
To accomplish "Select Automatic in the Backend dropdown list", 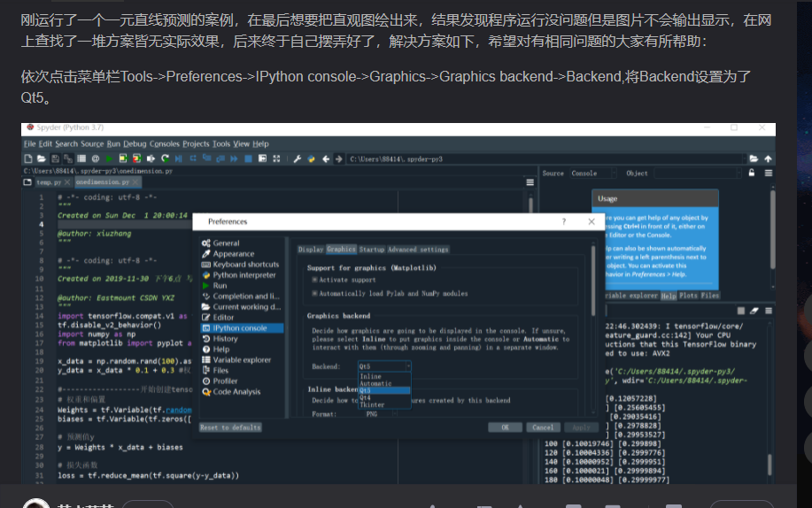I will point(385,384).
